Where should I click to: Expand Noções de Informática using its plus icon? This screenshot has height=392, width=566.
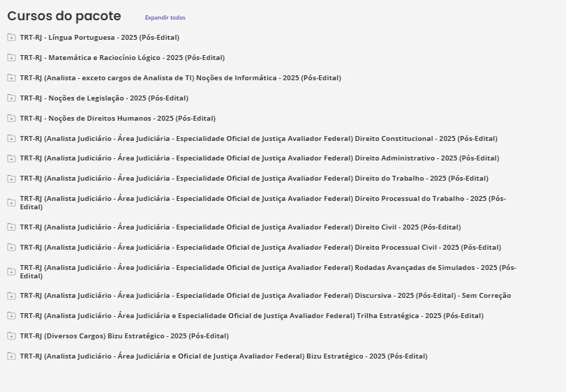[11, 77]
